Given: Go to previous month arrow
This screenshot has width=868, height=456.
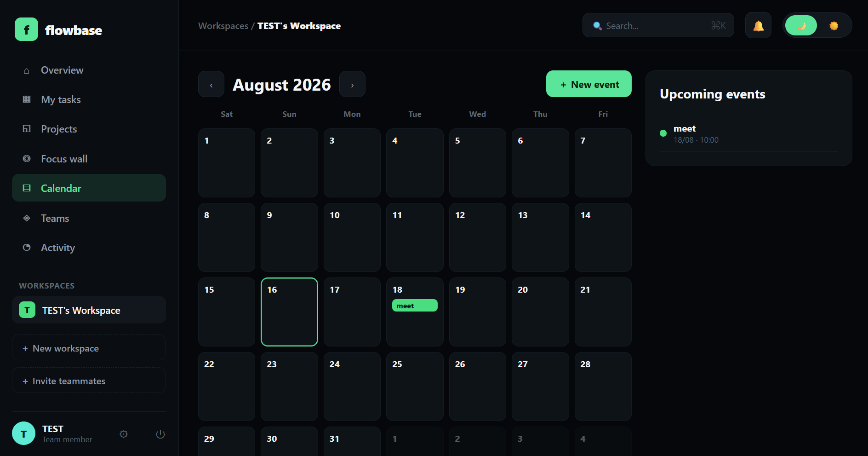Looking at the screenshot, I should coord(211,84).
